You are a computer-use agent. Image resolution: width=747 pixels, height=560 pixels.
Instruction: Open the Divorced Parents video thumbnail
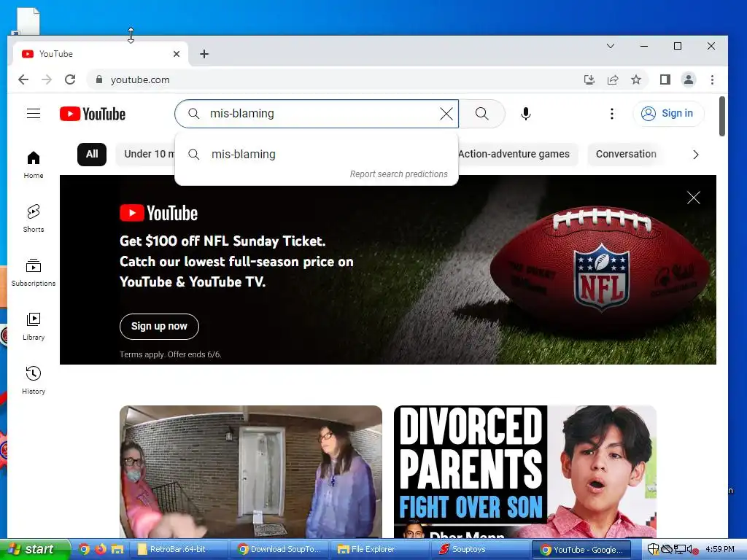tap(525, 472)
